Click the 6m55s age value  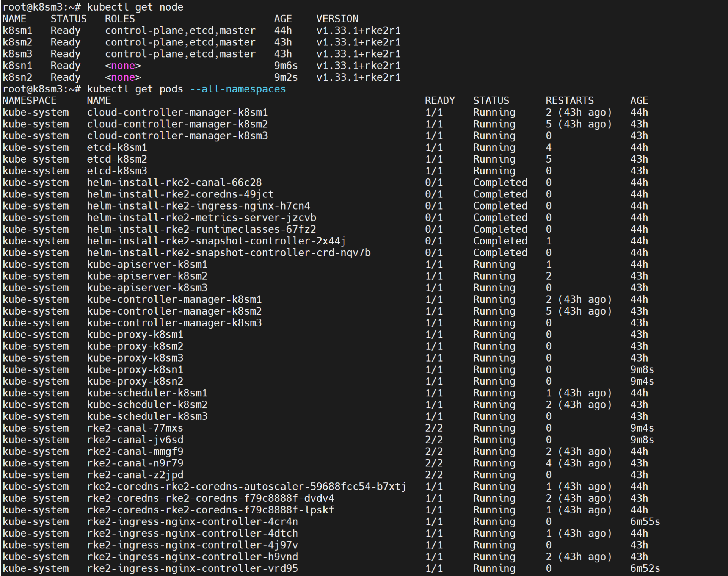coord(645,522)
